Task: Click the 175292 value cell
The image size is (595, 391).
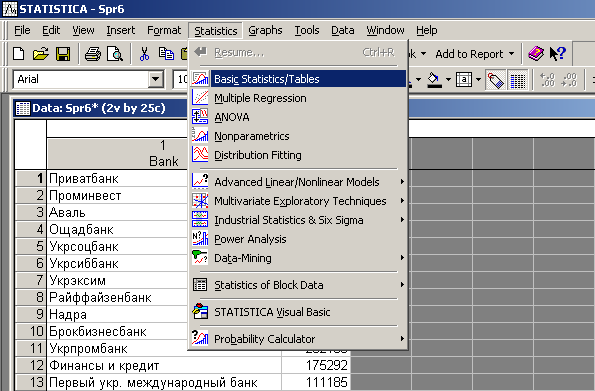Action: [316, 365]
